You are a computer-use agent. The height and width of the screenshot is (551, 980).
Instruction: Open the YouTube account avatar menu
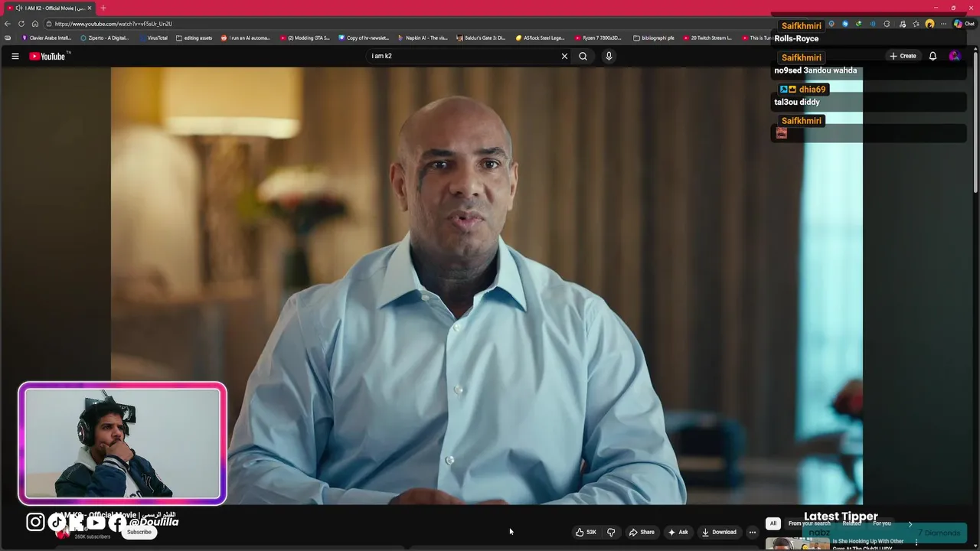(x=954, y=56)
